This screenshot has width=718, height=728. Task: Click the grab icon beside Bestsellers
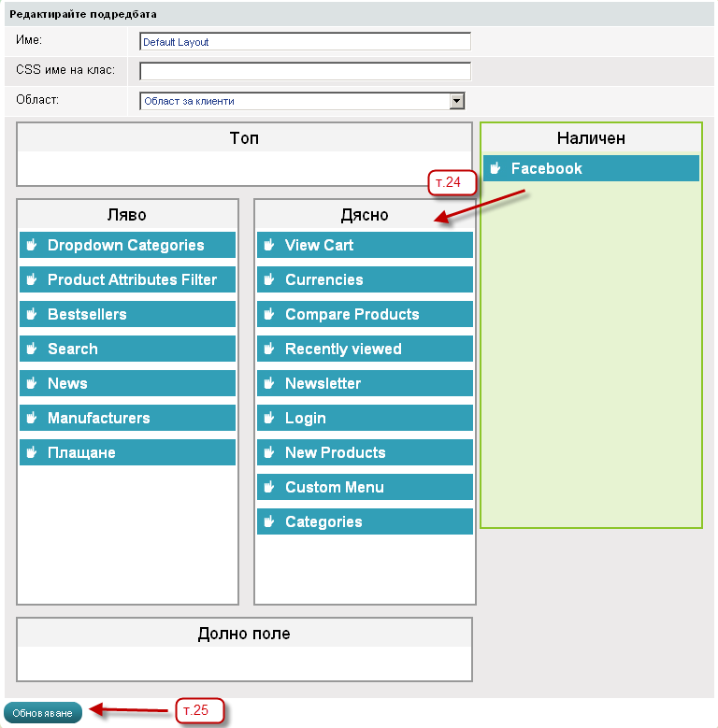coord(32,314)
